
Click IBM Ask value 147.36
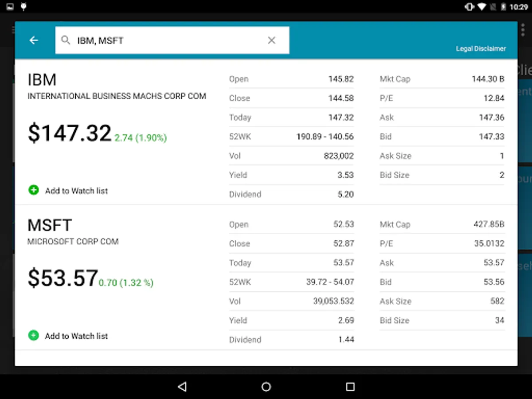(x=492, y=117)
